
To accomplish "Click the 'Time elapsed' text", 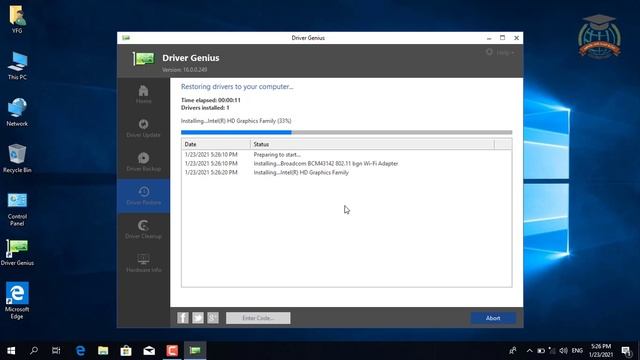I will point(211,100).
